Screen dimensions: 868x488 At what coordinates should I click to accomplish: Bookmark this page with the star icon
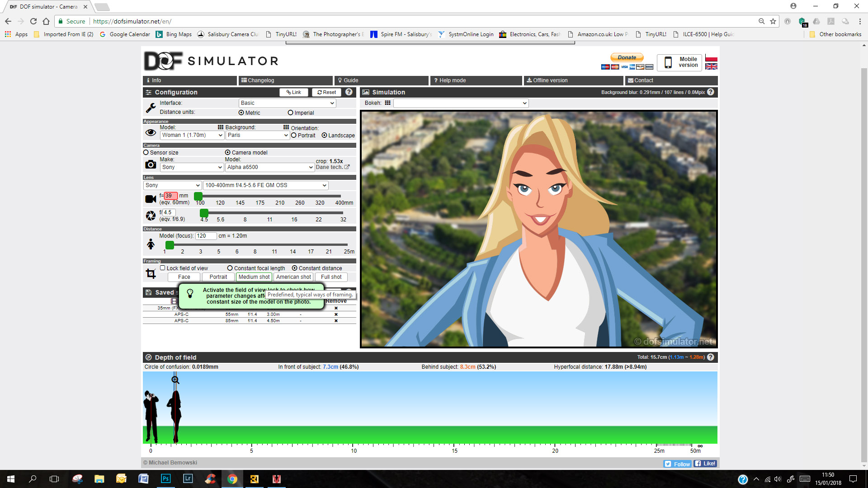[773, 21]
